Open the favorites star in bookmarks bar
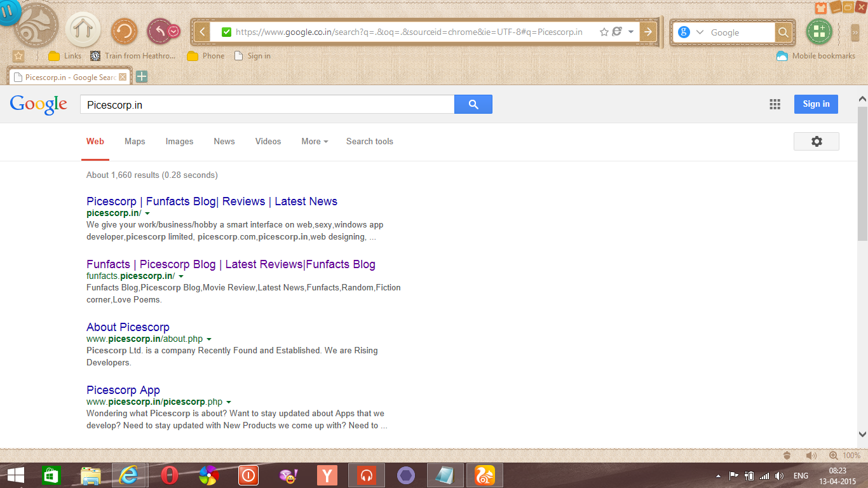Screen dimensions: 868x488 (18, 56)
